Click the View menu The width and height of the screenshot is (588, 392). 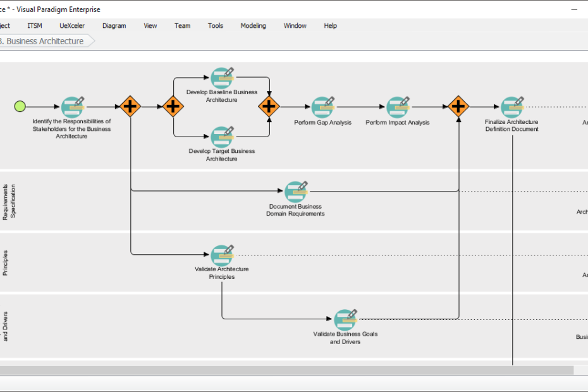click(x=149, y=25)
